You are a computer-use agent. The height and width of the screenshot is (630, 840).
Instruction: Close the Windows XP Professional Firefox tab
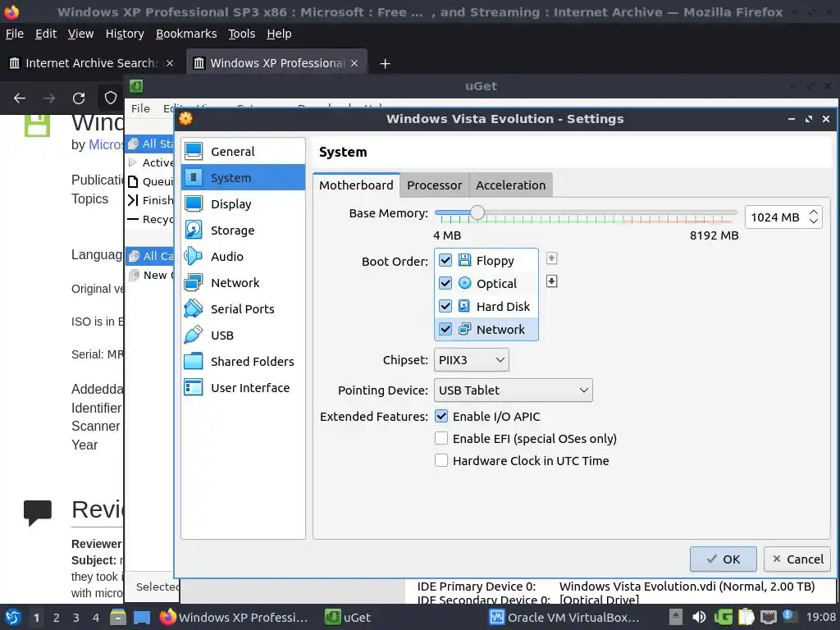coord(354,63)
